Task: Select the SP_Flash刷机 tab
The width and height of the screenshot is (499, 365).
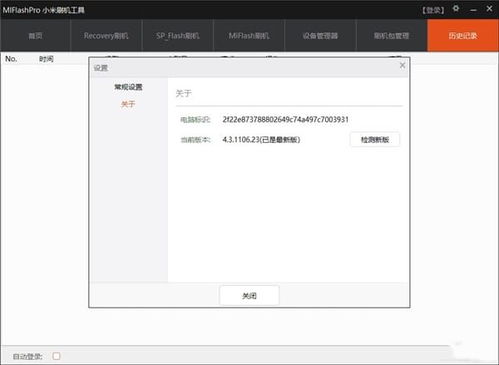Action: coord(178,35)
